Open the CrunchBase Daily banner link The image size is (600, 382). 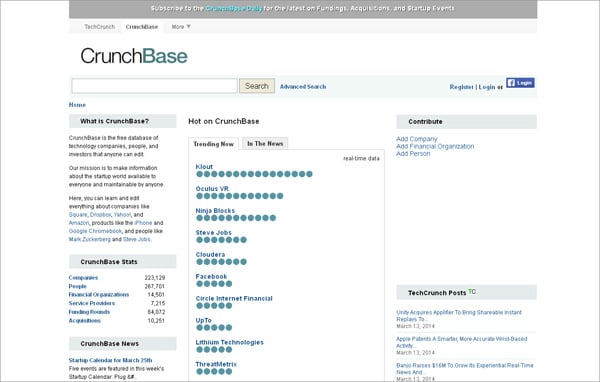click(234, 8)
